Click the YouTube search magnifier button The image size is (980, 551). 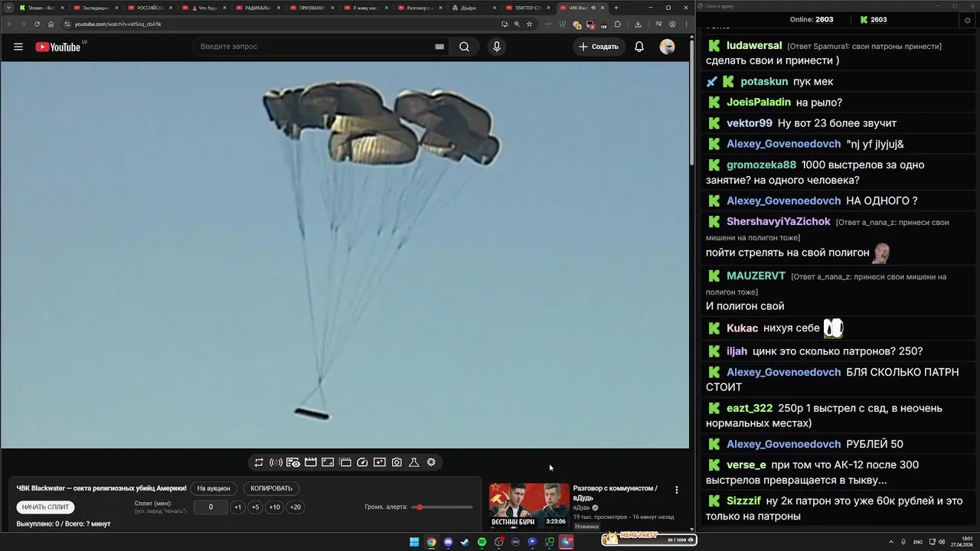point(464,47)
